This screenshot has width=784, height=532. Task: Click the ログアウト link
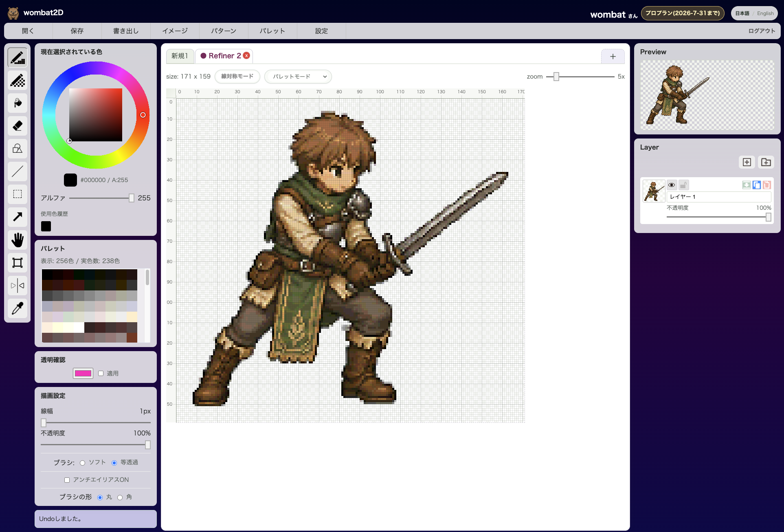(x=762, y=31)
